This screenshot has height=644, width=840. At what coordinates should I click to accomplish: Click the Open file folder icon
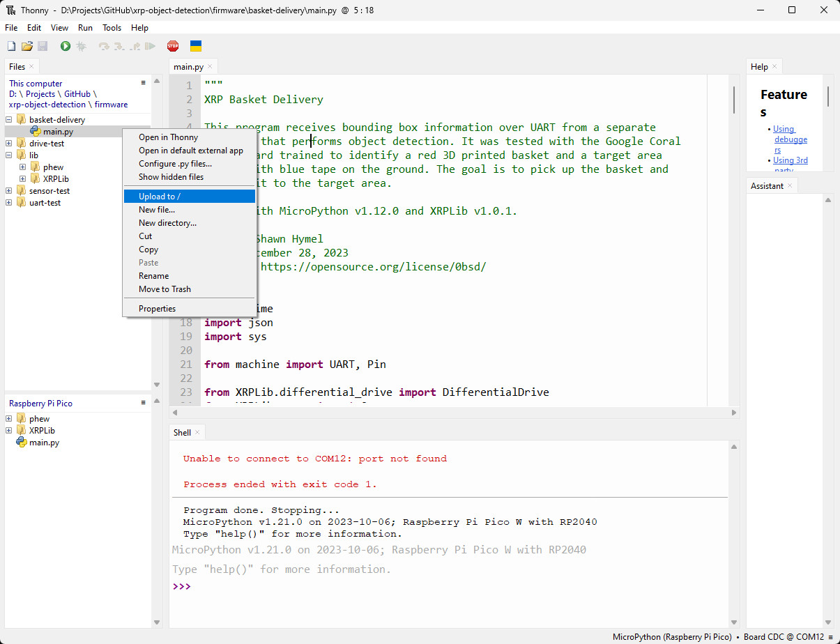tap(26, 46)
